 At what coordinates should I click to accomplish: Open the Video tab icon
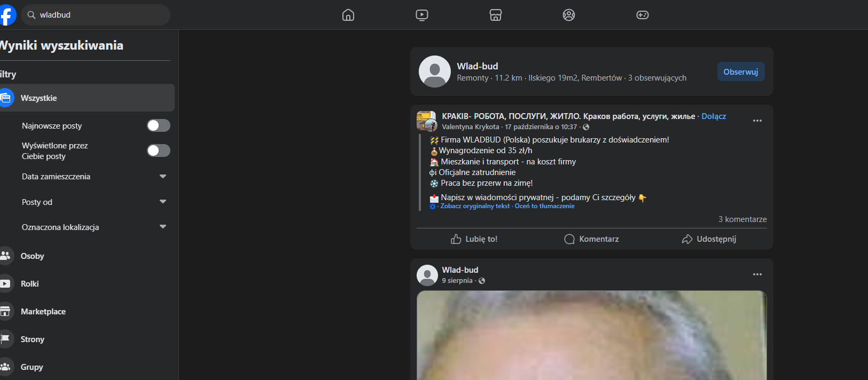pos(422,15)
